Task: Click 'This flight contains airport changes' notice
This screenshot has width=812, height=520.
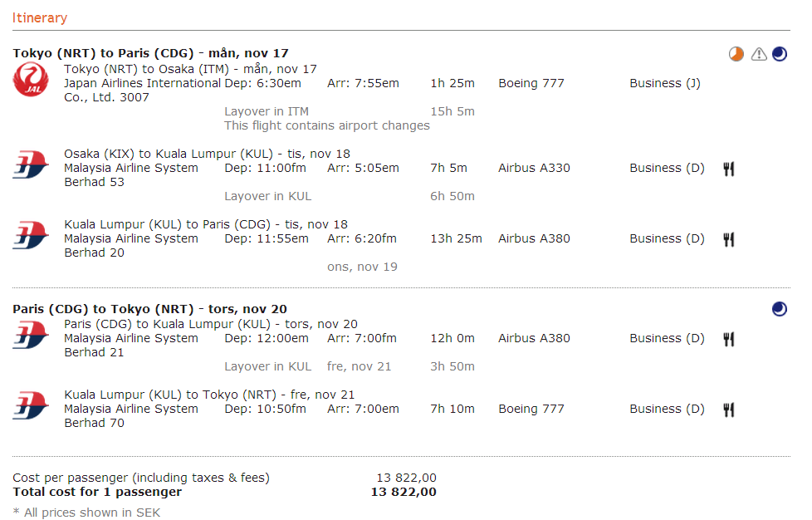Action: 327,125
